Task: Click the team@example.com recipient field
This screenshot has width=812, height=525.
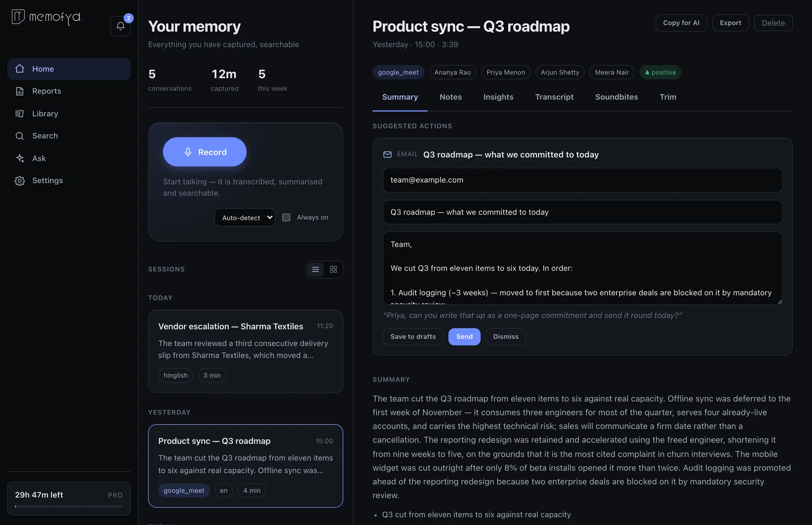Action: click(x=582, y=180)
